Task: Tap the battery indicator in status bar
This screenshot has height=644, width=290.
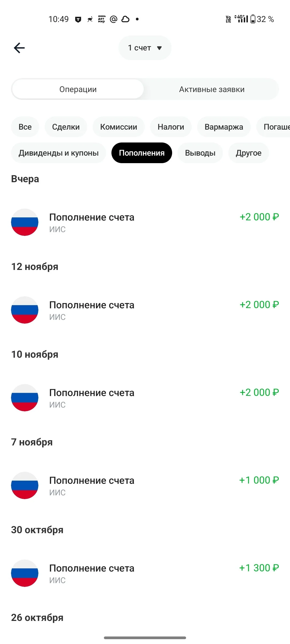Action: click(253, 19)
